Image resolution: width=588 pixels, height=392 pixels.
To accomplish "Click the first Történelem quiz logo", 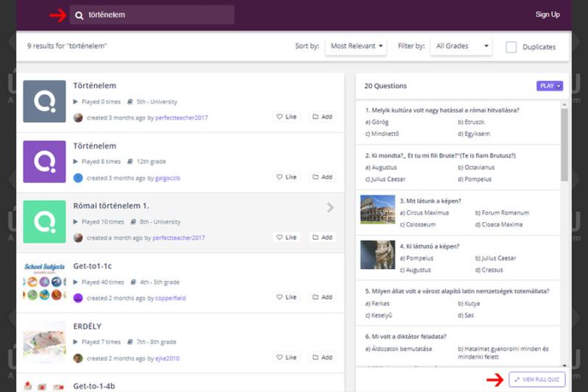I will (x=44, y=101).
